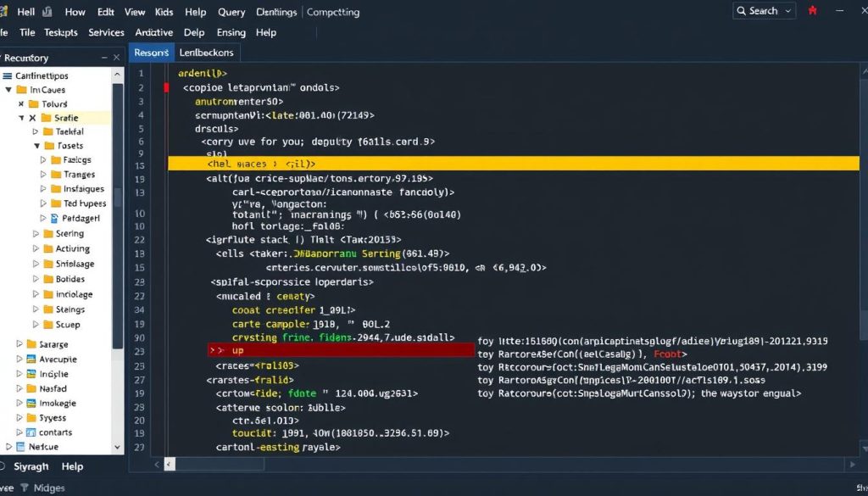Select the Srering tree item

(70, 234)
